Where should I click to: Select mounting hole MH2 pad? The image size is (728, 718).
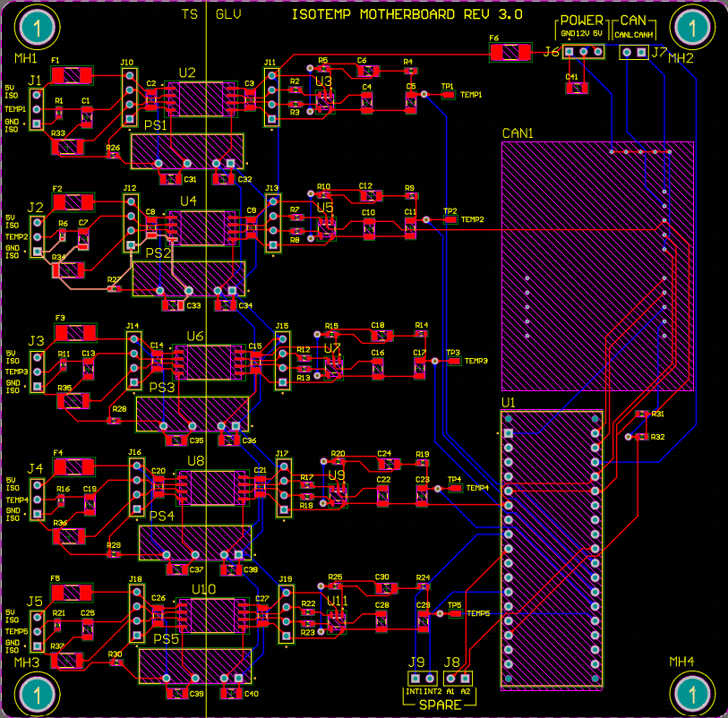coord(692,27)
